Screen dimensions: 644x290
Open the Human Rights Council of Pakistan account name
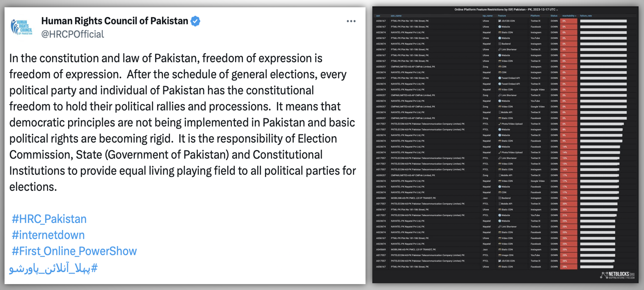point(115,21)
